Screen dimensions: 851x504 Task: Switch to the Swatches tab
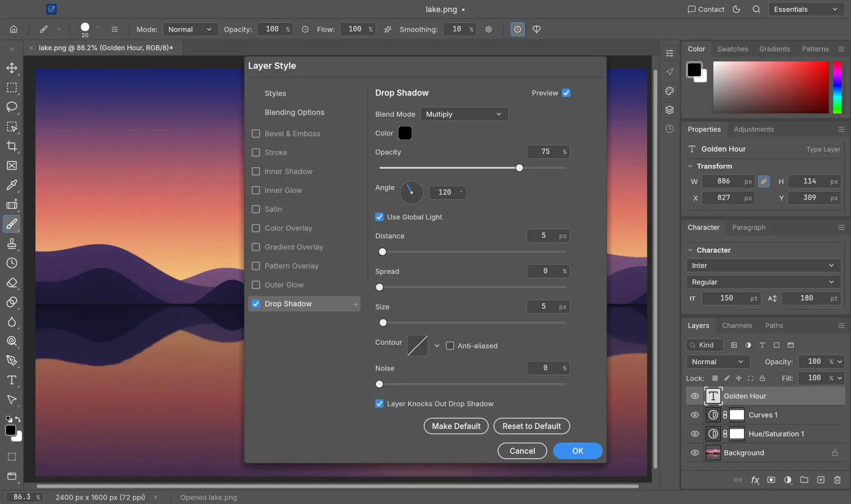point(732,49)
